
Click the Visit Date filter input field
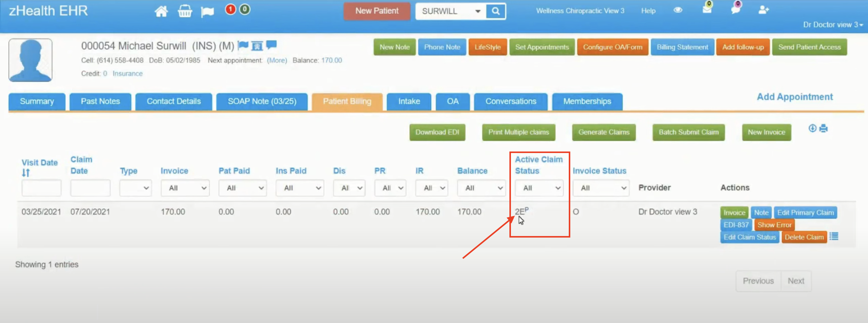(x=41, y=188)
